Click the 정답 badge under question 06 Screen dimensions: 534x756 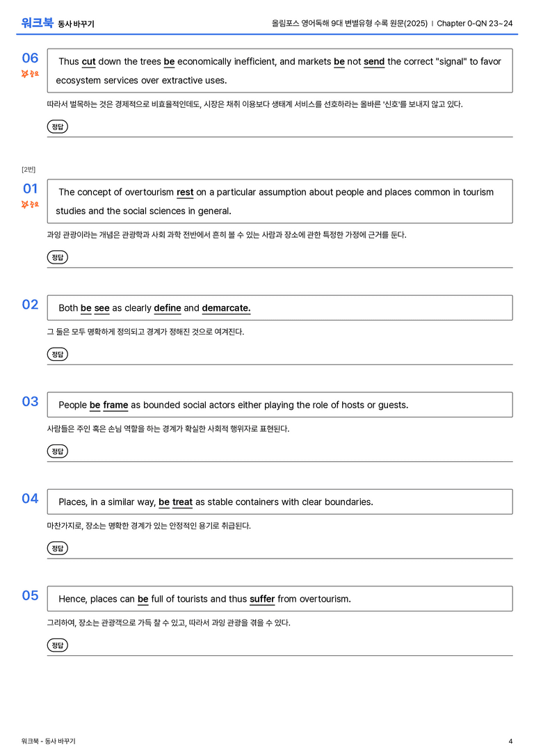pyautogui.click(x=57, y=127)
